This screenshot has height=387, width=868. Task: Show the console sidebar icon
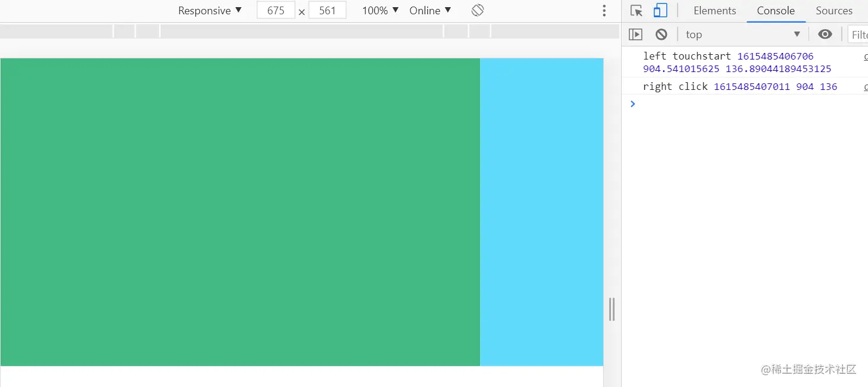[x=636, y=35]
